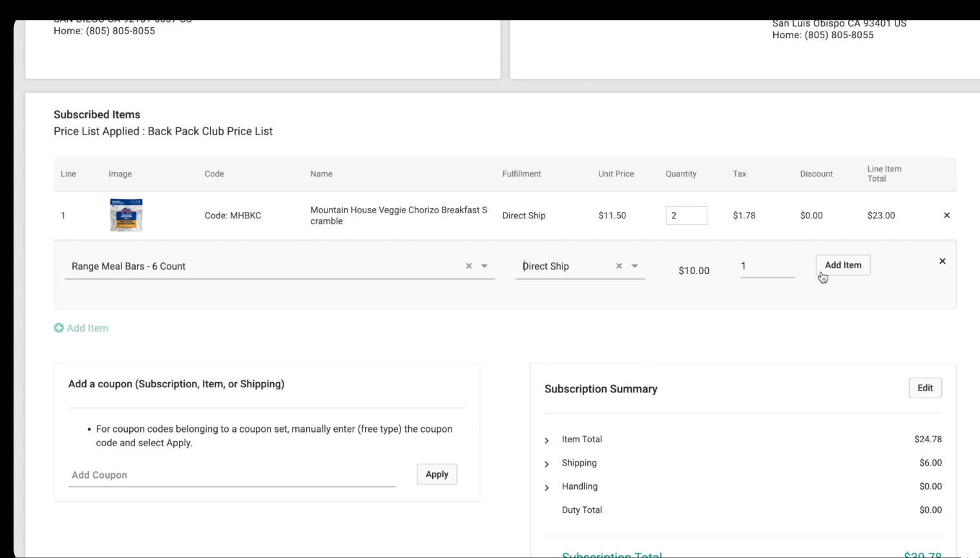Remove the Mountain House Veggie Chorizo line item
This screenshot has width=980, height=558.
(946, 215)
